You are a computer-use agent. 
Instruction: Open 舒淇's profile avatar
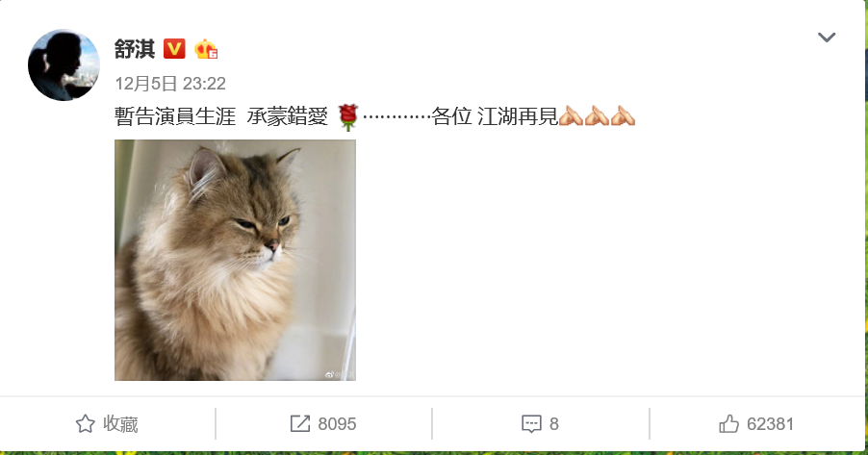click(64, 65)
